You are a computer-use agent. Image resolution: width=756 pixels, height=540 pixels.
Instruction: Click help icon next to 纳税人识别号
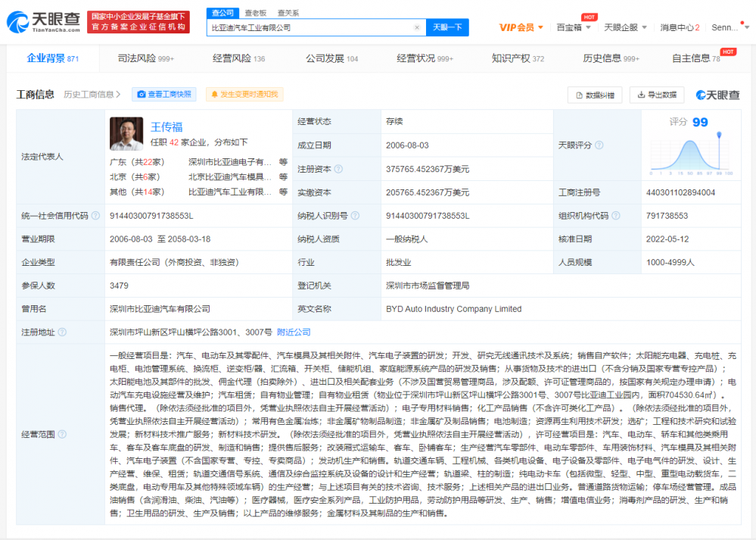point(354,216)
